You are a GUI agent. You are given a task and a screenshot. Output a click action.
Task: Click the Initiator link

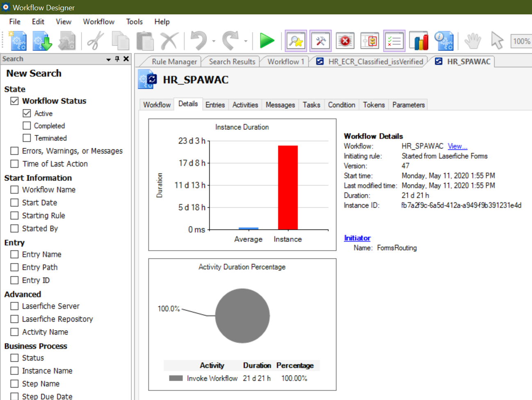tap(357, 238)
